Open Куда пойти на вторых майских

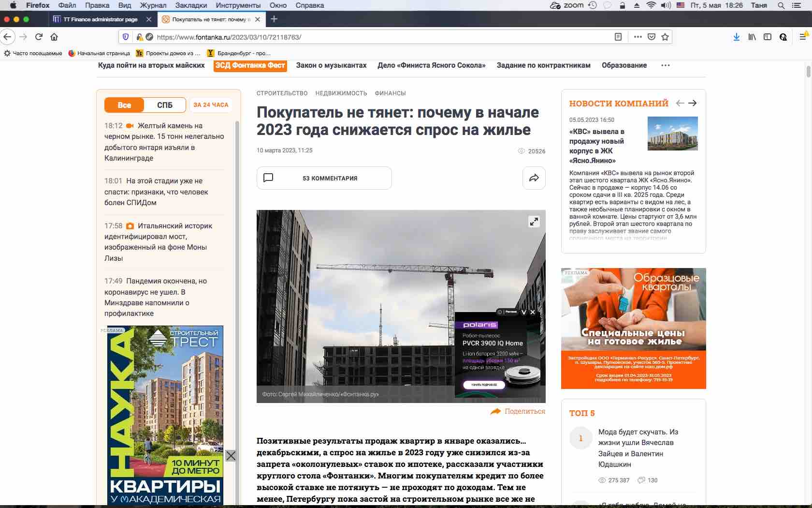151,65
